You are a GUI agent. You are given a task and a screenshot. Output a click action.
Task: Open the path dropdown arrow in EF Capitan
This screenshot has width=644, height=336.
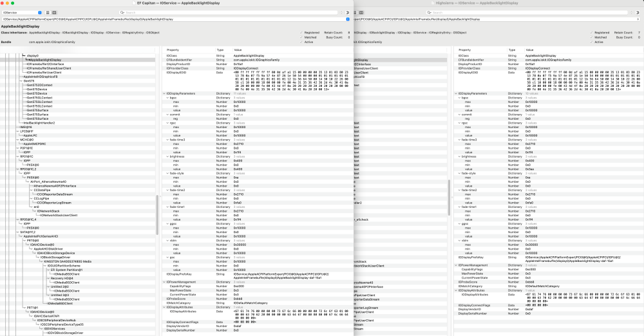pyautogui.click(x=348, y=19)
